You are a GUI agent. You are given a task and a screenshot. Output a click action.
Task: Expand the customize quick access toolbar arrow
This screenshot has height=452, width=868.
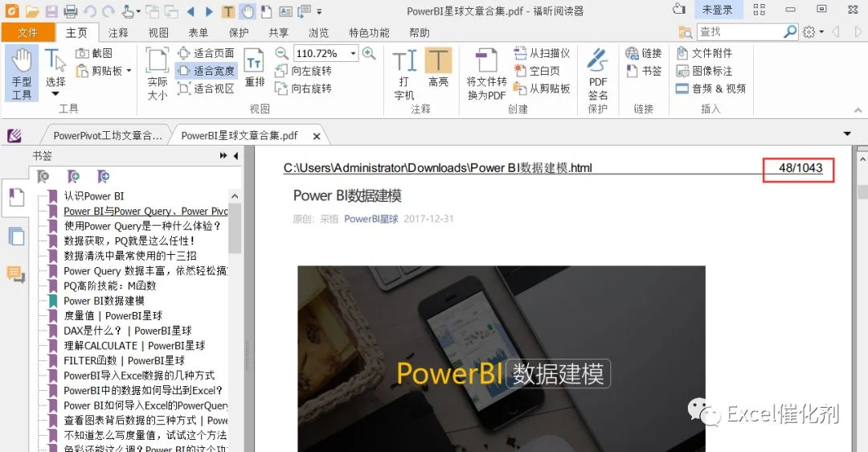319,11
